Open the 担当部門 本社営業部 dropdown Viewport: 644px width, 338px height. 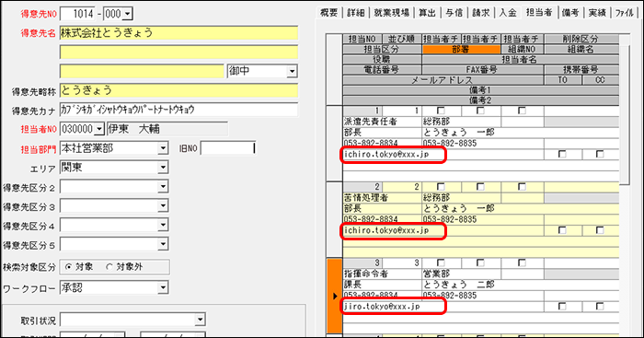pyautogui.click(x=163, y=148)
